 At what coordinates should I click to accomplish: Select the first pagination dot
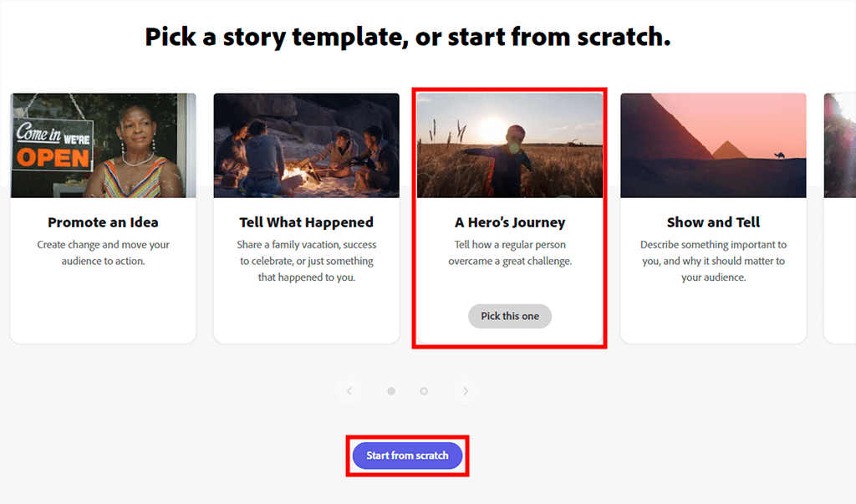pos(391,391)
